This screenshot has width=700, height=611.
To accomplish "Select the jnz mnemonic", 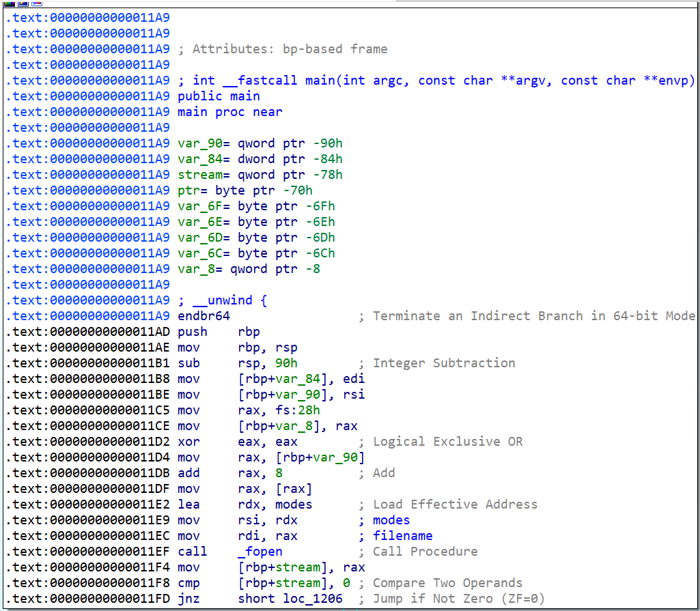I will [189, 599].
